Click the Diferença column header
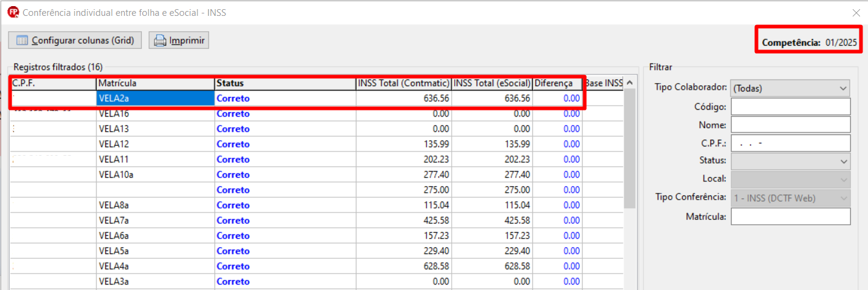The image size is (868, 290). (x=557, y=83)
